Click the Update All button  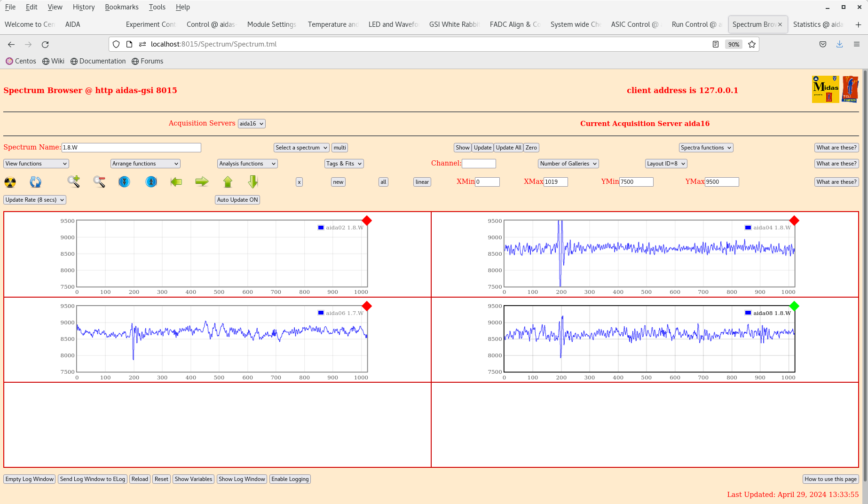click(508, 148)
